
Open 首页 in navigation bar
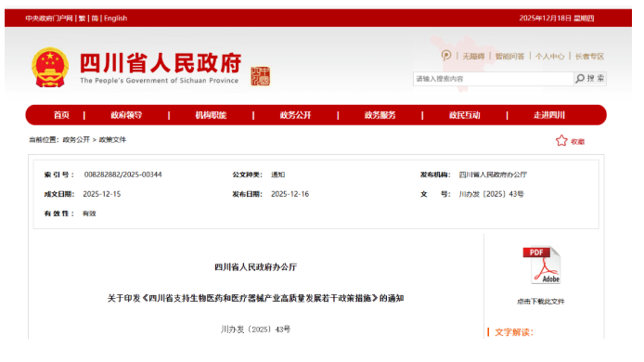tap(61, 115)
